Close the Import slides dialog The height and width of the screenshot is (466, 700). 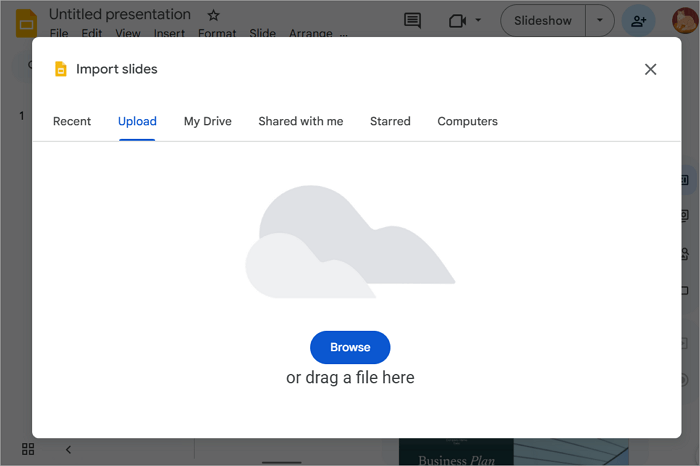650,69
